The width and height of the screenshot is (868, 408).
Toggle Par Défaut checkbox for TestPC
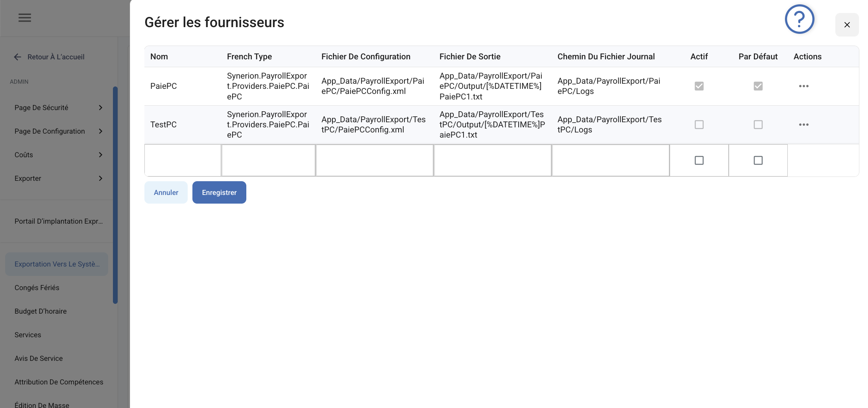758,125
